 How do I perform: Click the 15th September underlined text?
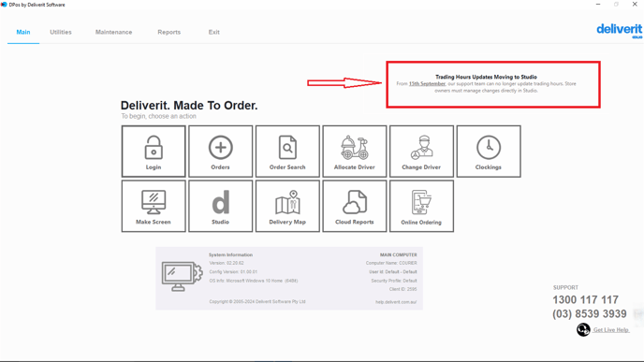tap(427, 84)
